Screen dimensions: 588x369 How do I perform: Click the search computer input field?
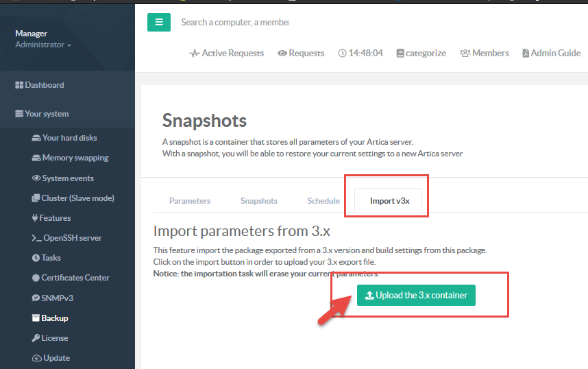(235, 22)
